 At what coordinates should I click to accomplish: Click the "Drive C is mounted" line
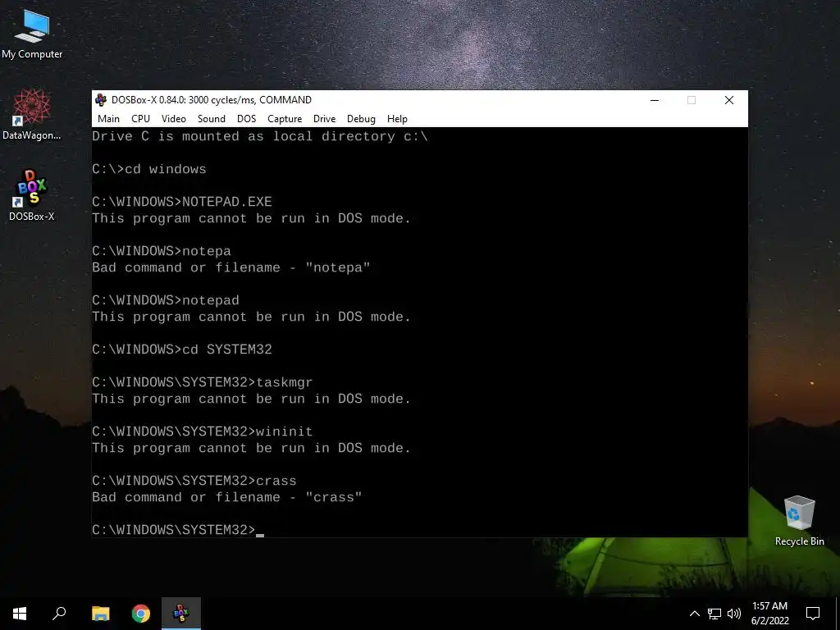(x=260, y=137)
